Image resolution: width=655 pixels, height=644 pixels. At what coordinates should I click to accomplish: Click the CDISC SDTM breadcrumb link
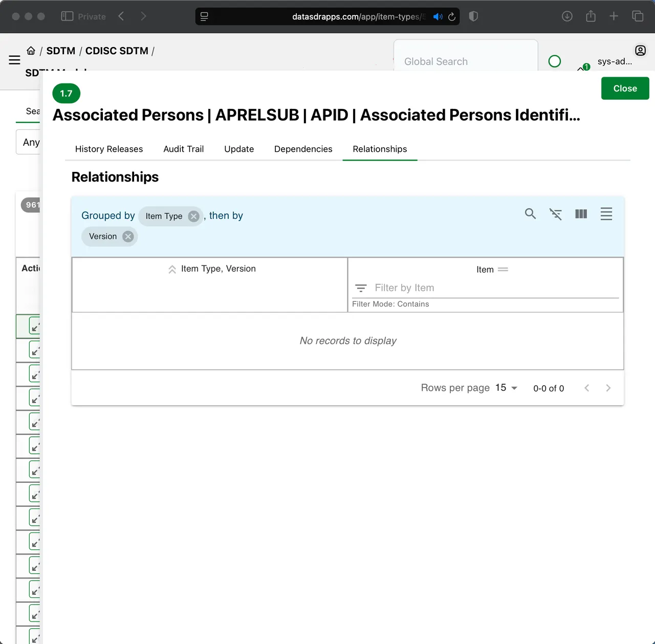click(x=117, y=51)
